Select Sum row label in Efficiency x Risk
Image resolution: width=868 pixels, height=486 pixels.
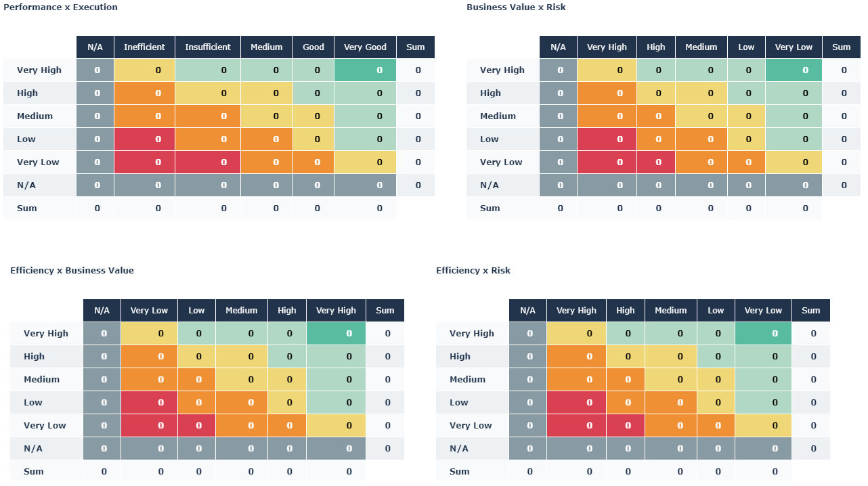tap(459, 472)
